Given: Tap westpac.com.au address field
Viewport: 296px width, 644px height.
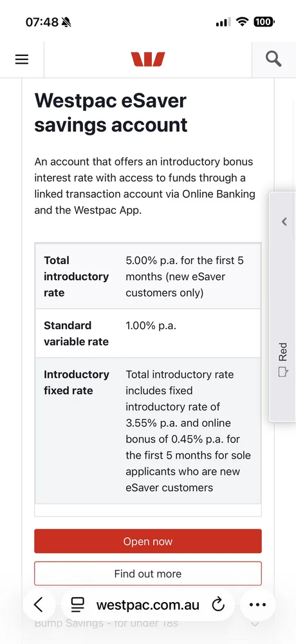Looking at the screenshot, I should (x=148, y=605).
